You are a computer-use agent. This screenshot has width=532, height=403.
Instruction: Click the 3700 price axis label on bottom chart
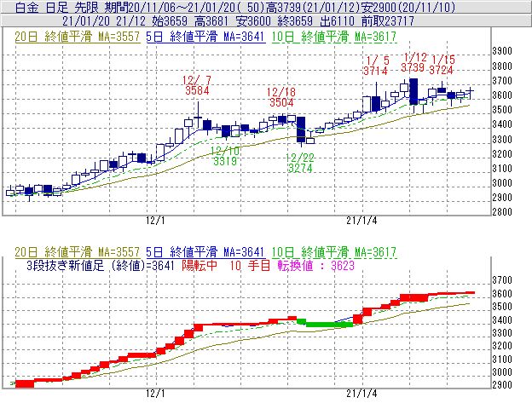502,280
